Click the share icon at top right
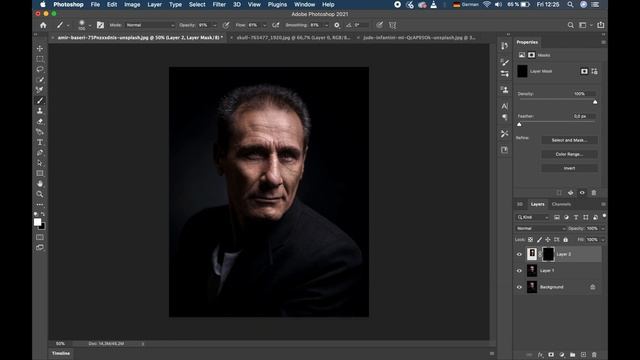The height and width of the screenshot is (360, 640). [x=600, y=25]
